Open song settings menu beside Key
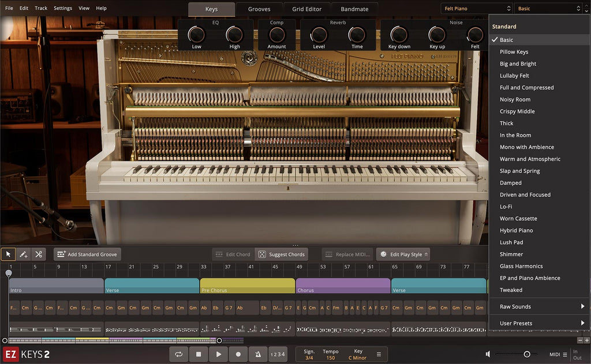The height and width of the screenshot is (364, 591). coord(379,354)
